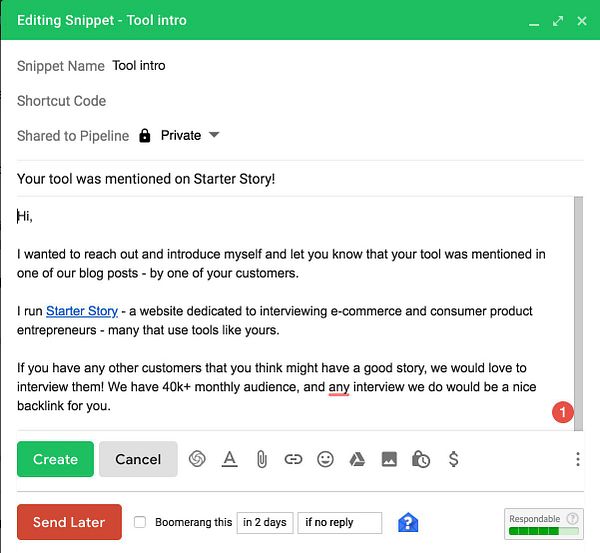Click the snippets swirl icon in toolbar
The image size is (600, 553).
[x=198, y=459]
